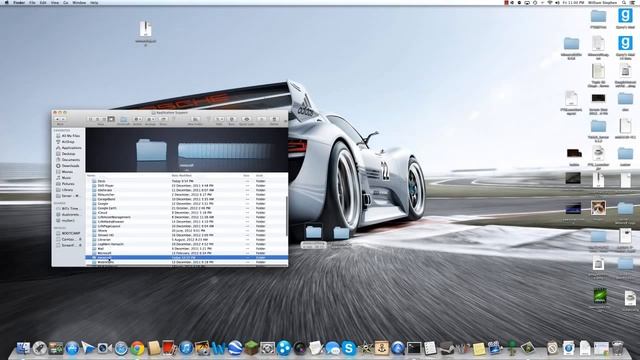Open Launchpad from the Dock
The height and width of the screenshot is (360, 640).
pos(40,348)
